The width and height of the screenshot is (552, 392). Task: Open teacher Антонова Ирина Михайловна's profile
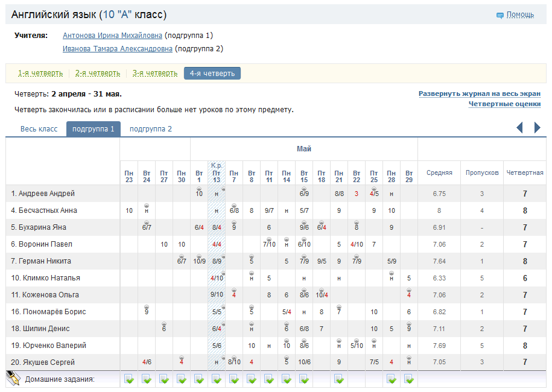coord(112,36)
